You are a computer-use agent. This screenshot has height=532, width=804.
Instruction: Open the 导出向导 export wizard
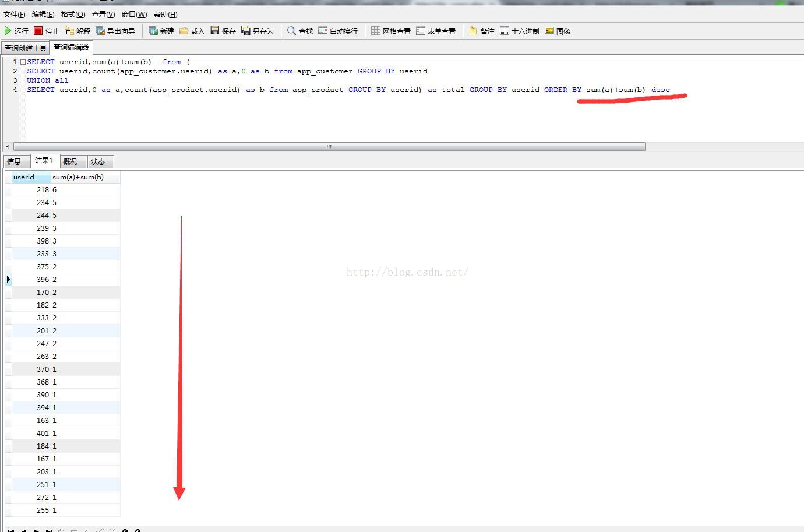[115, 31]
